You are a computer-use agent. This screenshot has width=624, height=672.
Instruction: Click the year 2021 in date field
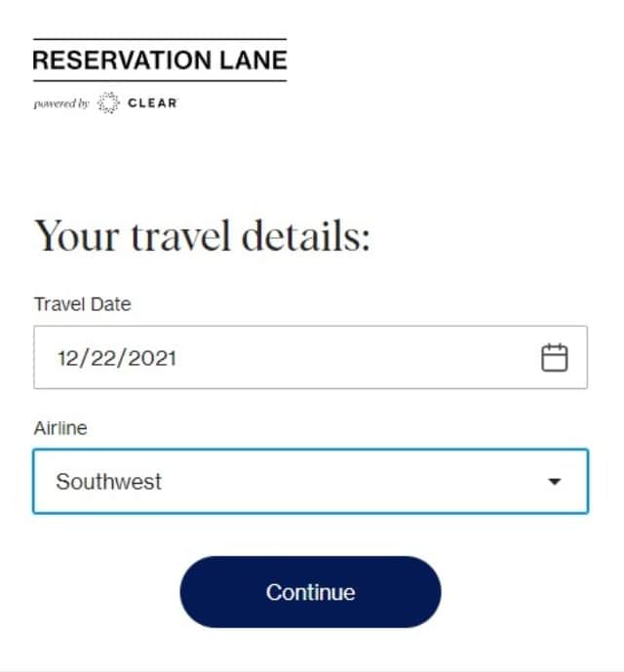(152, 358)
